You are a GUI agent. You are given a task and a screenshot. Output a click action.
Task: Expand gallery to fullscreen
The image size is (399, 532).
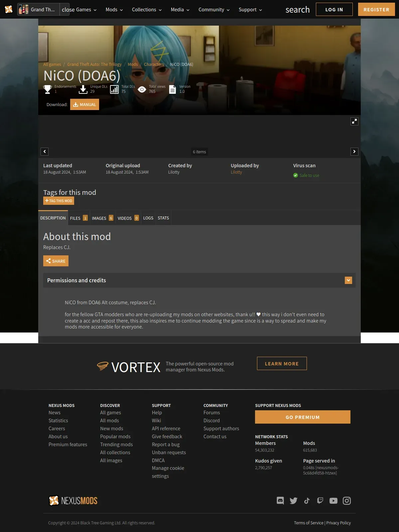[x=354, y=121]
